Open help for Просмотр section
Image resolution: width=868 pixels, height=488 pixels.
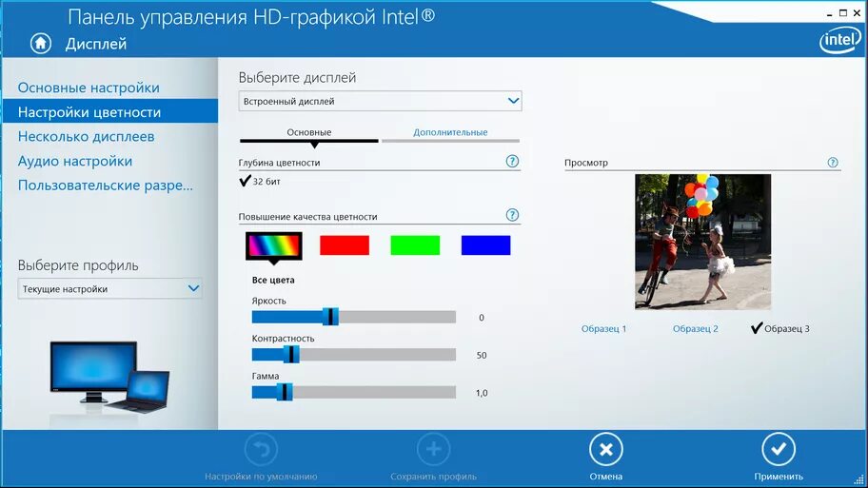pos(833,162)
